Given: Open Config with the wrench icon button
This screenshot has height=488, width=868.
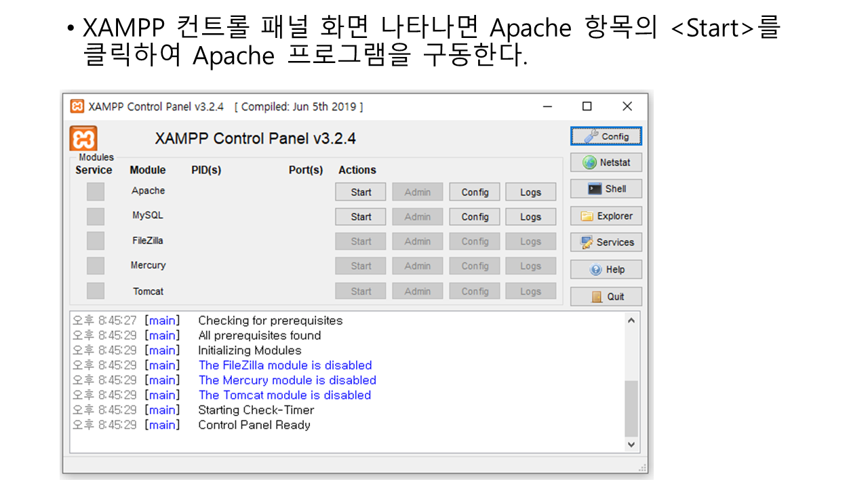Looking at the screenshot, I should tap(606, 136).
